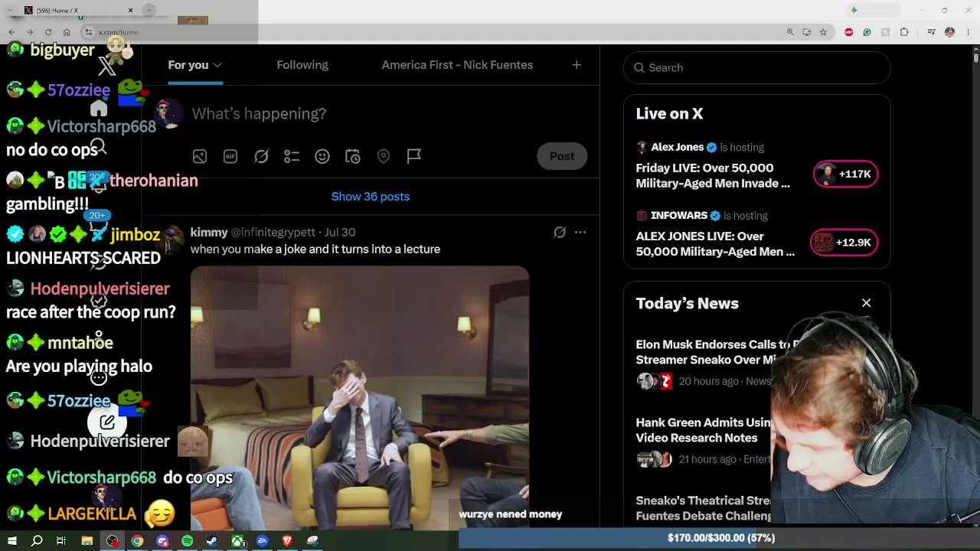Reload the current browser page

pyautogui.click(x=48, y=32)
